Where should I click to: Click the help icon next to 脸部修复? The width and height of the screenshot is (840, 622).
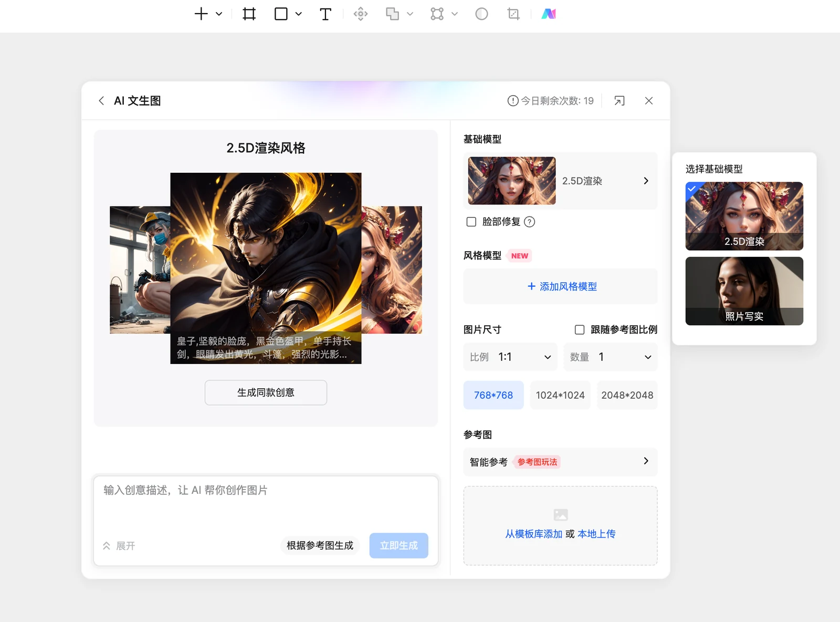click(x=530, y=222)
